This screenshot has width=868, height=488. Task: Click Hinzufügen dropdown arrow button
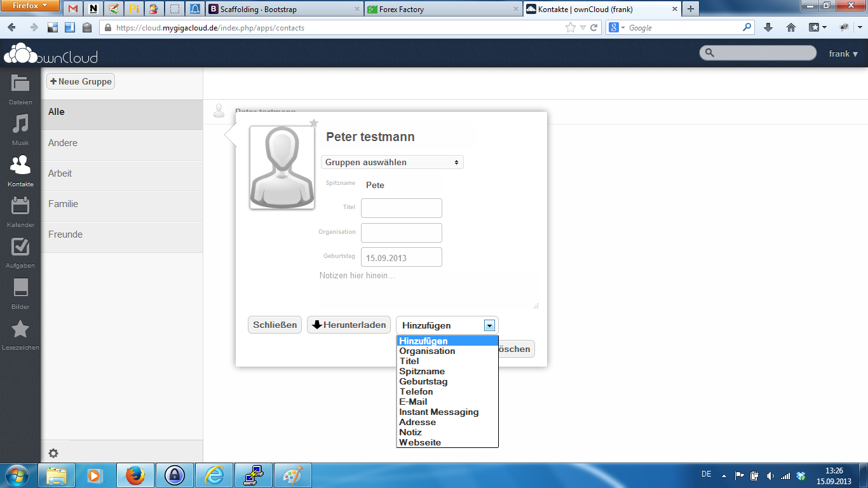(489, 325)
